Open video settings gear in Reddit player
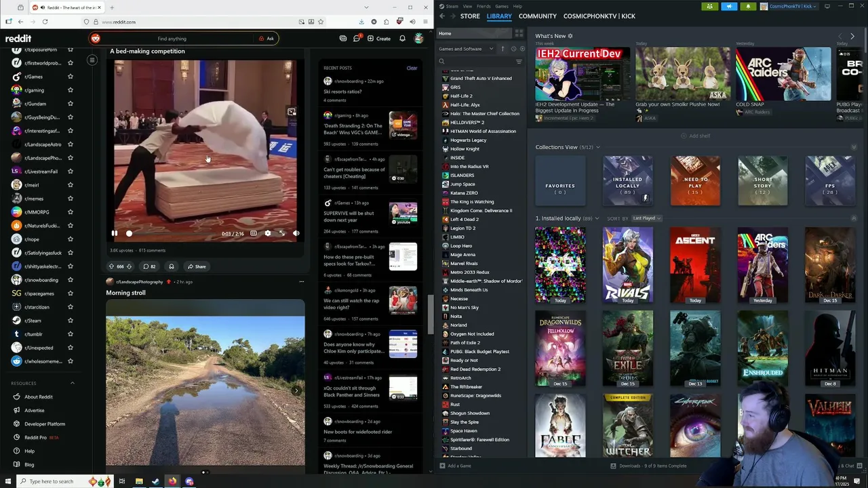 coord(268,233)
